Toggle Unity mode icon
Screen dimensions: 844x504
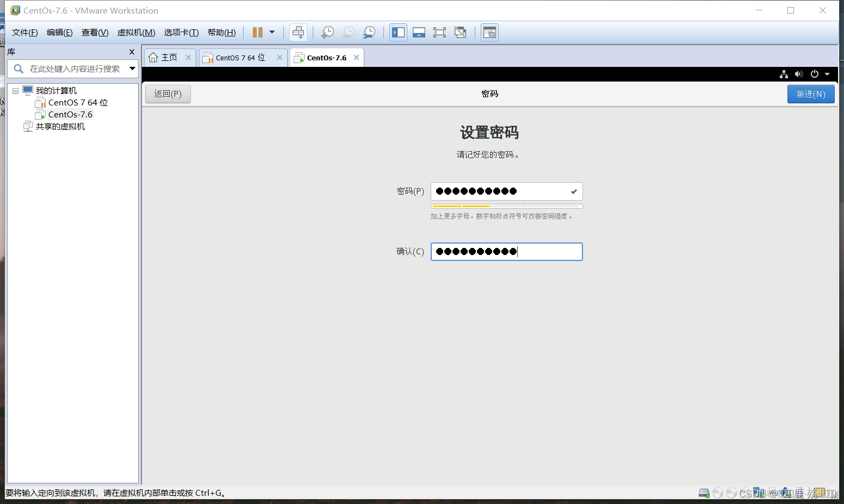[x=460, y=33]
